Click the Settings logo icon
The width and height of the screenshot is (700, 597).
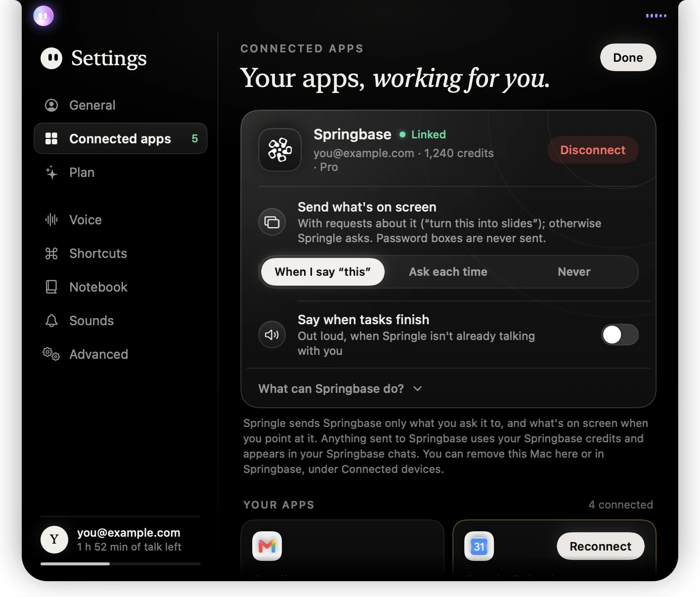pos(51,58)
